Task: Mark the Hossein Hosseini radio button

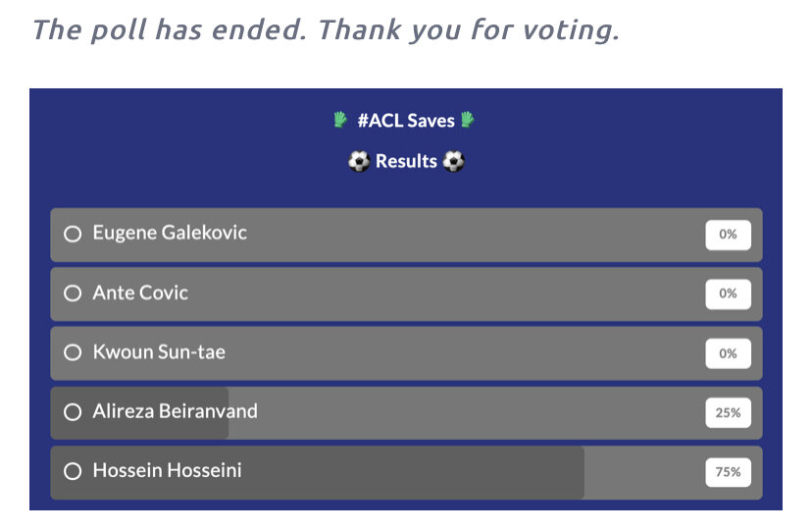Action: click(x=72, y=472)
